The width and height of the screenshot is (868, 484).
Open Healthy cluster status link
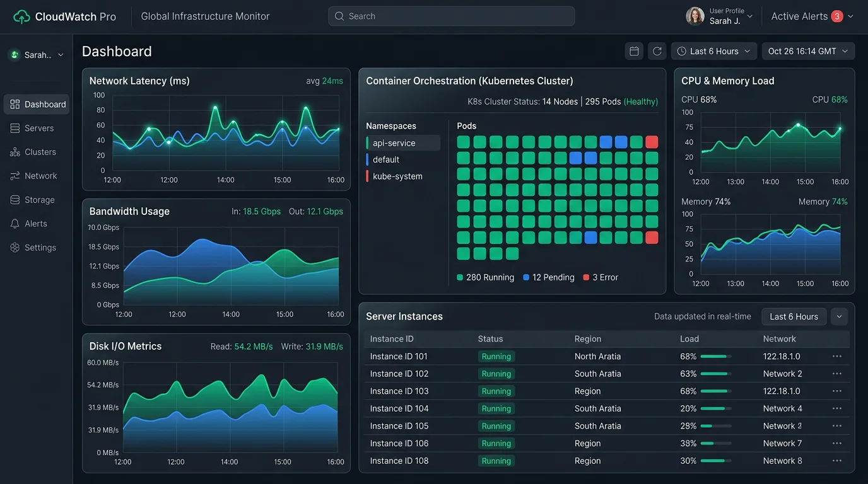point(642,101)
